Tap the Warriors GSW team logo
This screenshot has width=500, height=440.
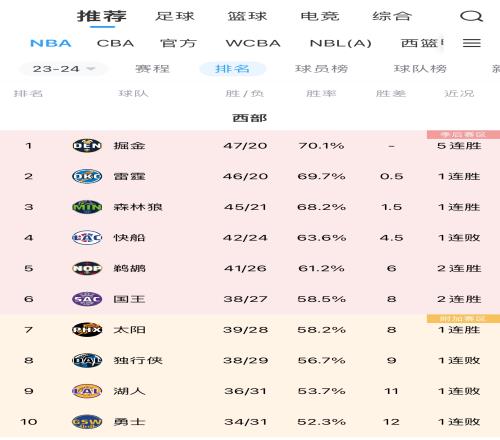click(87, 421)
